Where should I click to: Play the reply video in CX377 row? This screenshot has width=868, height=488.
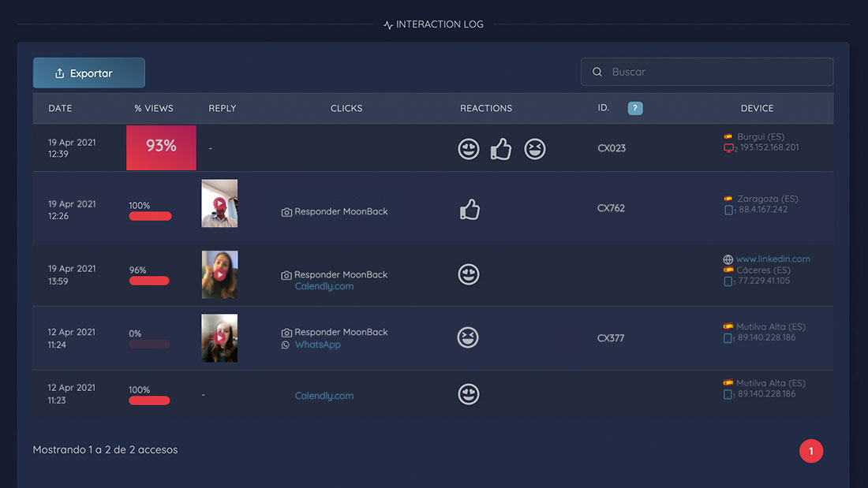pos(220,338)
